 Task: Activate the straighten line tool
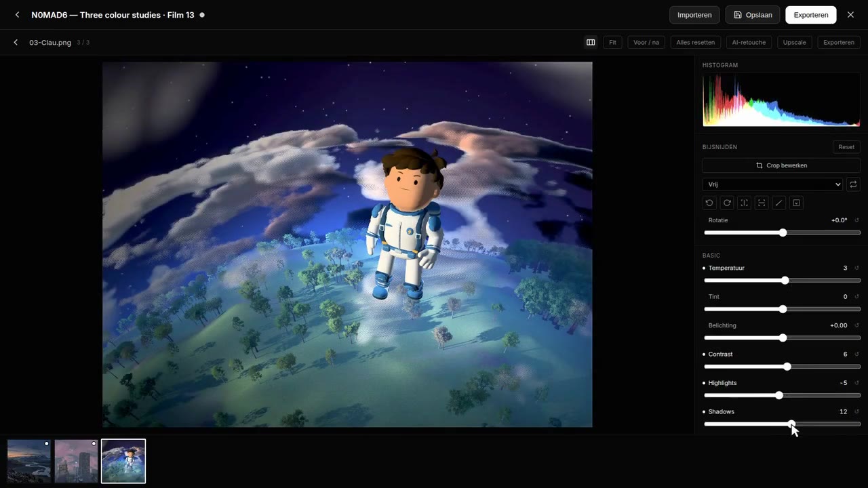tap(779, 203)
